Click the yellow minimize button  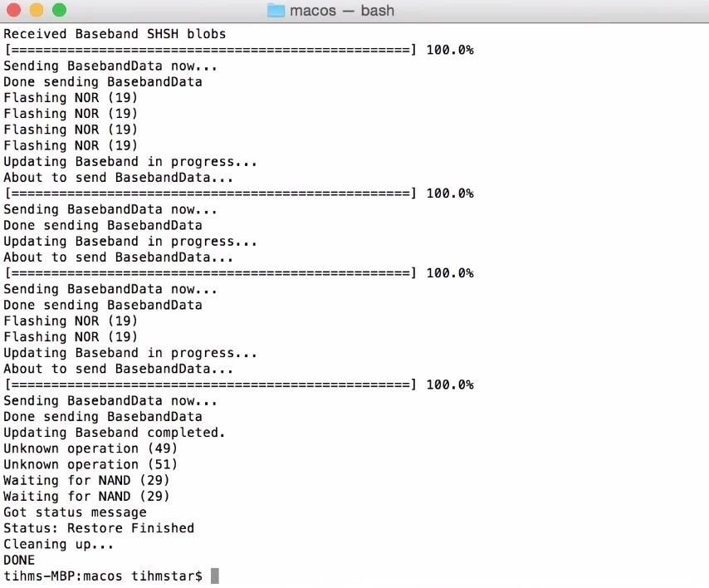(37, 11)
